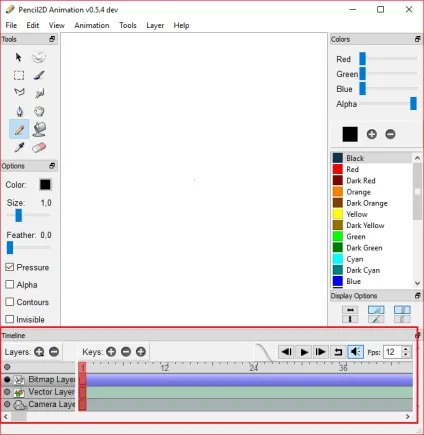Pick the Pen tool

click(x=19, y=111)
